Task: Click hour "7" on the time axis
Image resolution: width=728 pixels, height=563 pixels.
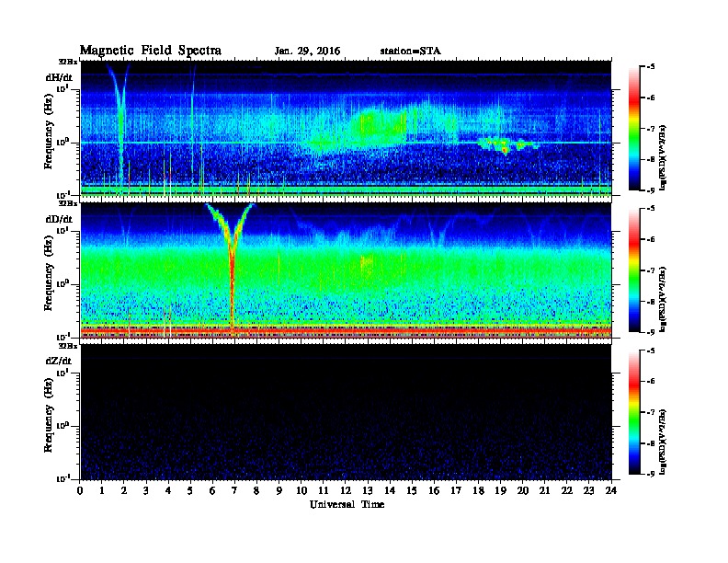Action: pyautogui.click(x=234, y=490)
